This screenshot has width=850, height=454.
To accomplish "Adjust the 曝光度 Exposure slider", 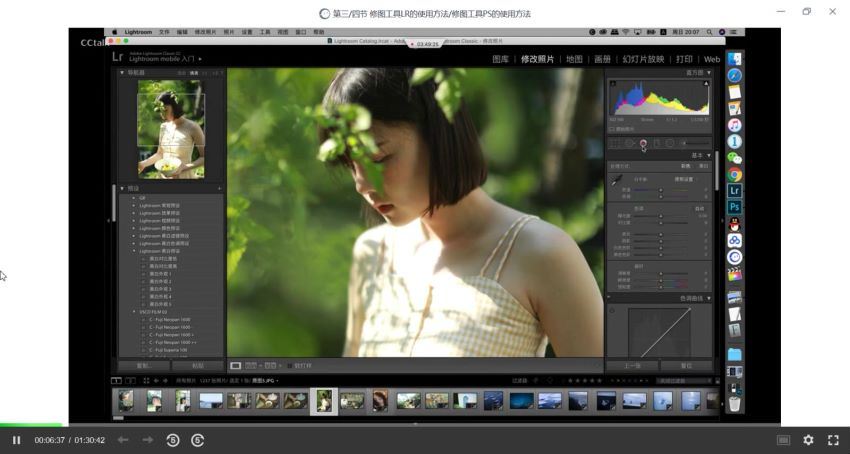I will click(x=661, y=216).
